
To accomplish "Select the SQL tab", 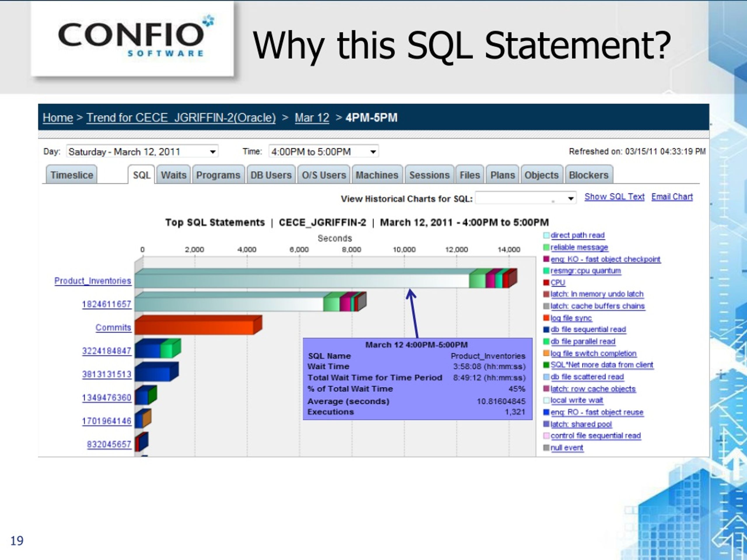I will 142,175.
